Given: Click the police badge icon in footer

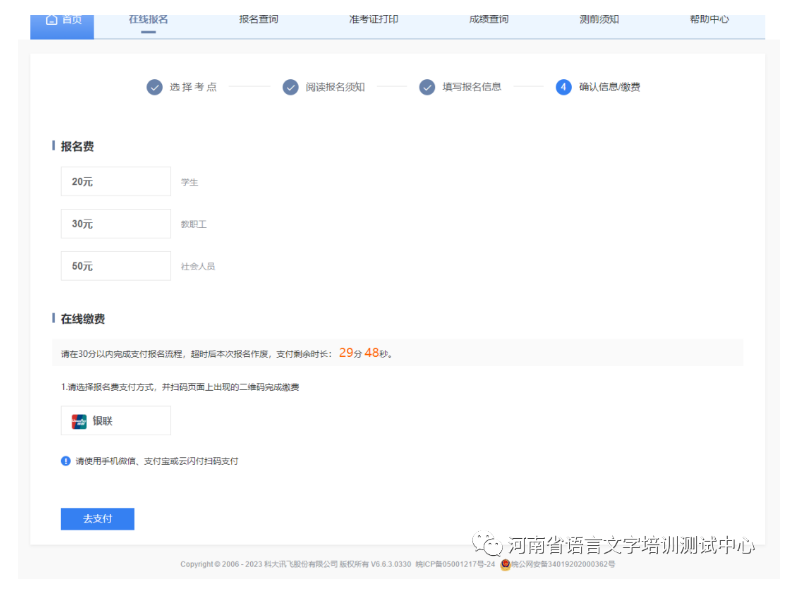Looking at the screenshot, I should pos(506,564).
